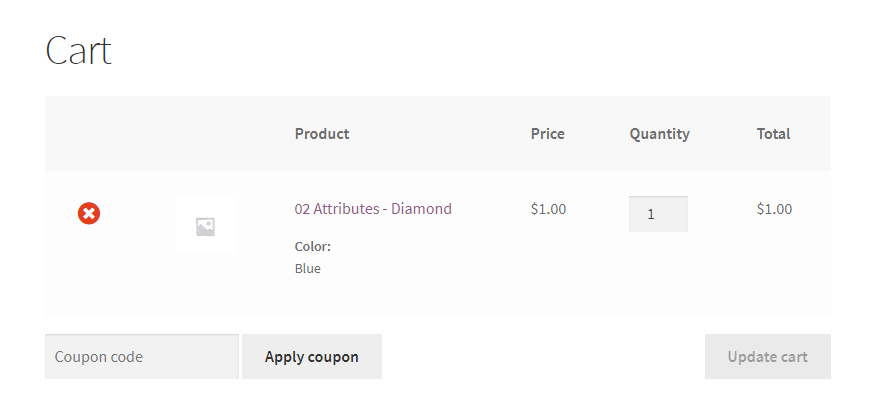The image size is (871, 420).
Task: Click the word Diamond in product name
Action: (421, 209)
